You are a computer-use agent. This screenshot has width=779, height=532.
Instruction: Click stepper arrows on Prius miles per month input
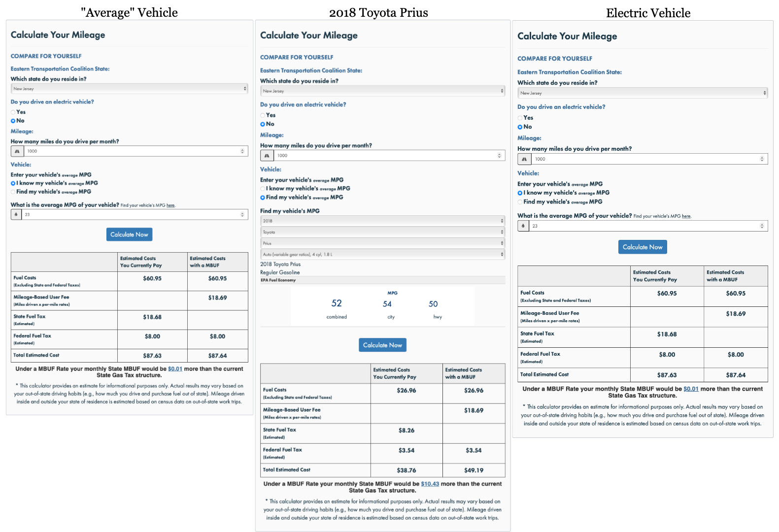pos(499,156)
